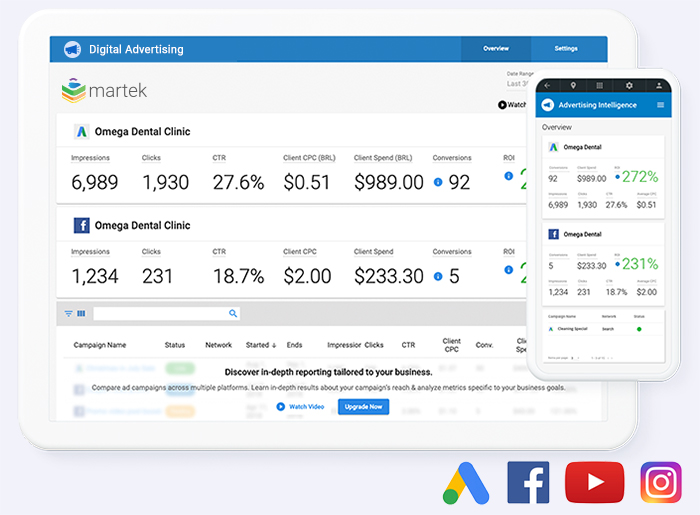Click the Facebook logo below tablet

(x=528, y=482)
